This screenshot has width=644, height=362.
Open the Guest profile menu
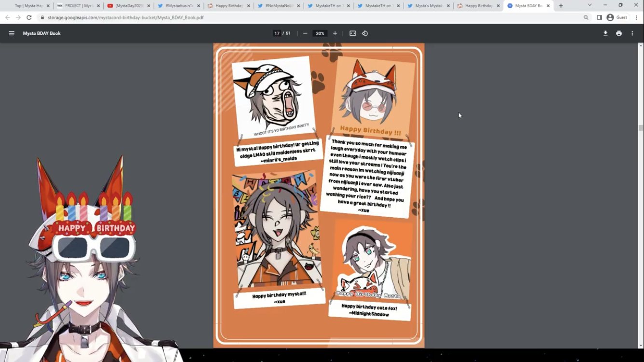(x=617, y=17)
